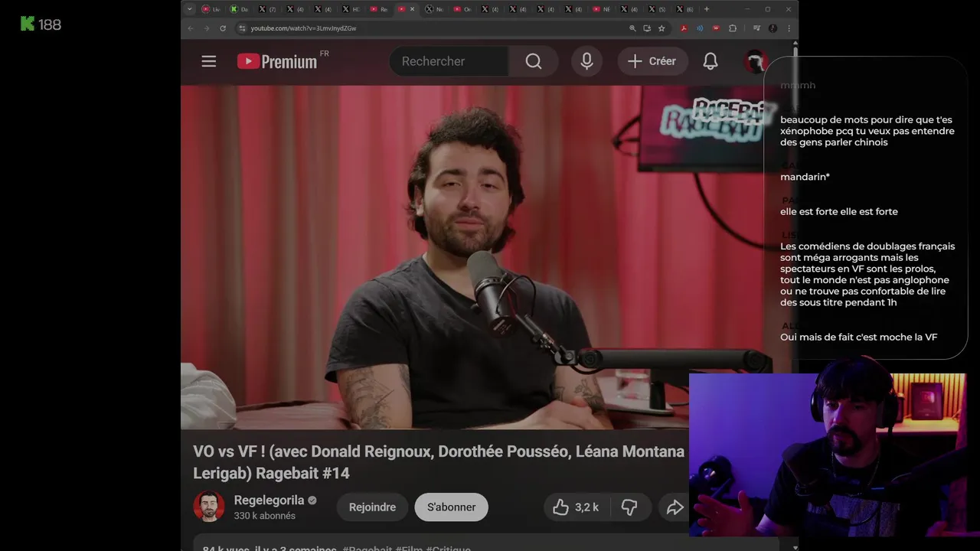980x551 pixels.
Task: Switch to the X (7) tab
Action: tap(266, 9)
